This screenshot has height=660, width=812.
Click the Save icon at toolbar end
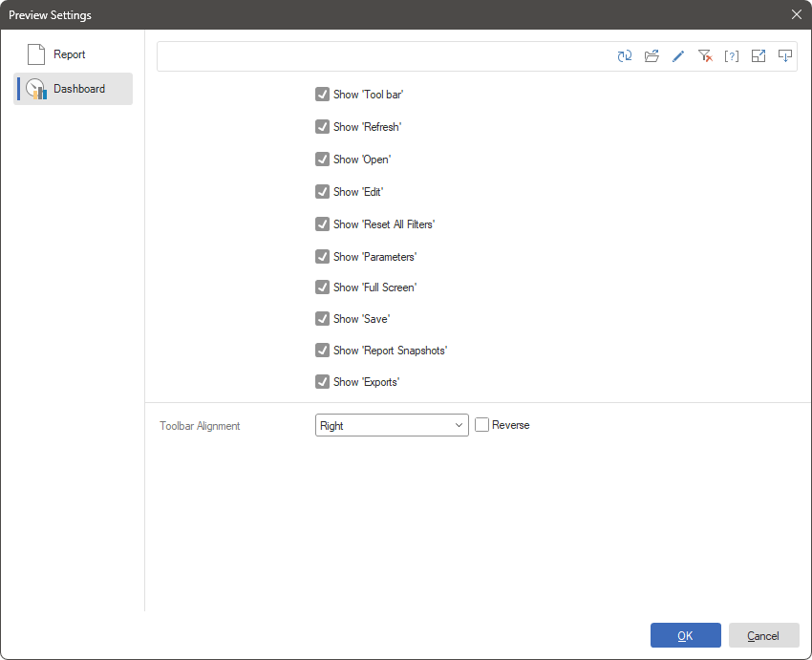coord(785,56)
